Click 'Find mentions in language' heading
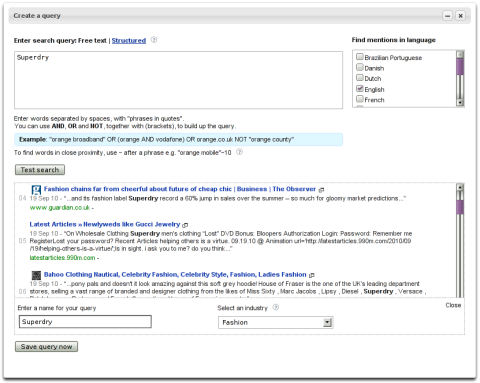Viewport: 480px width, 383px height. pos(393,40)
